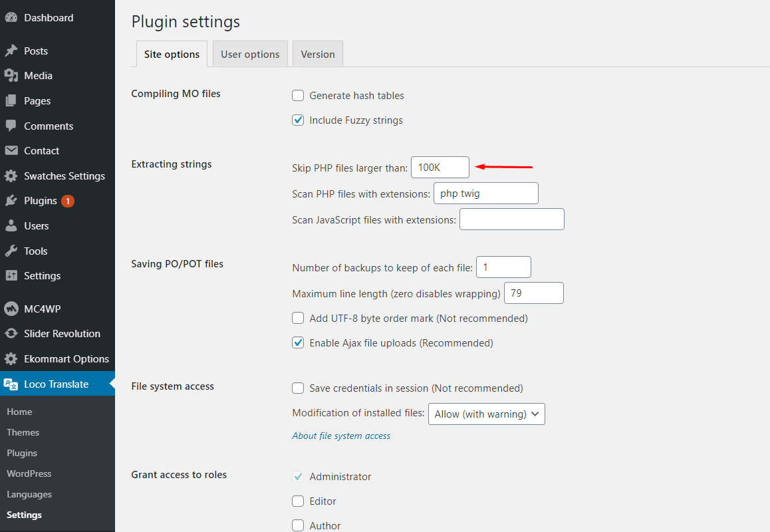Focus the Scan JavaScript extensions field
Screen dimensions: 770x532
511,219
